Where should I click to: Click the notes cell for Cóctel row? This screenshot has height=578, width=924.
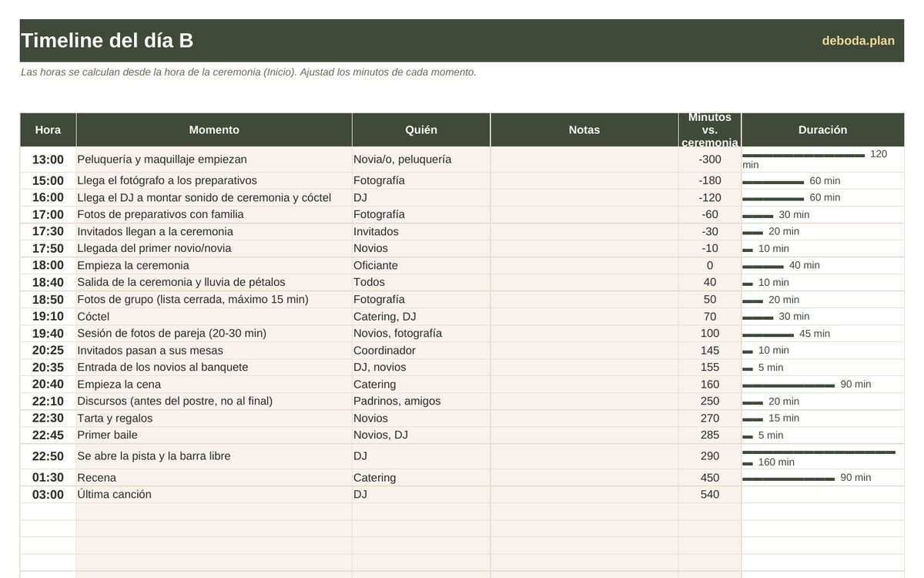tap(584, 316)
